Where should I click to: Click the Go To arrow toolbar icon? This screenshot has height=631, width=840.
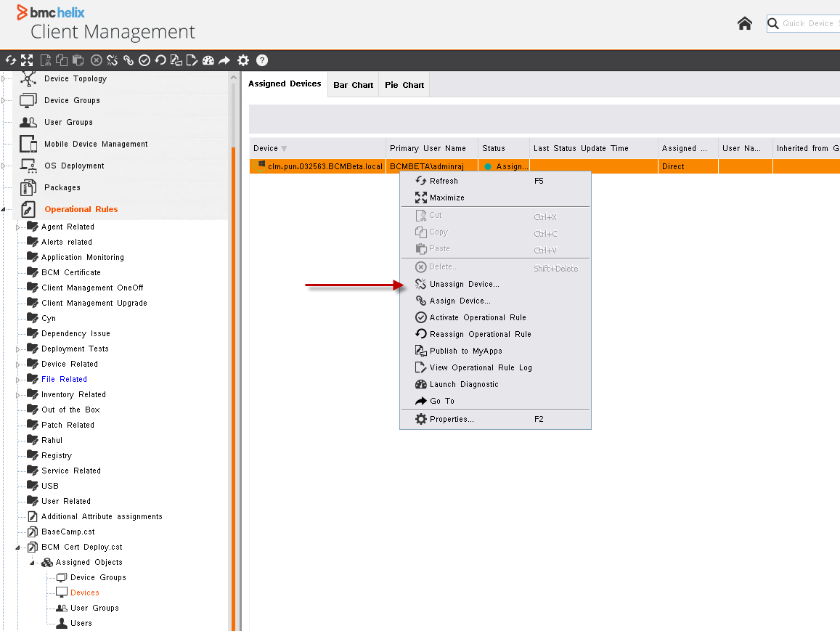[x=224, y=60]
